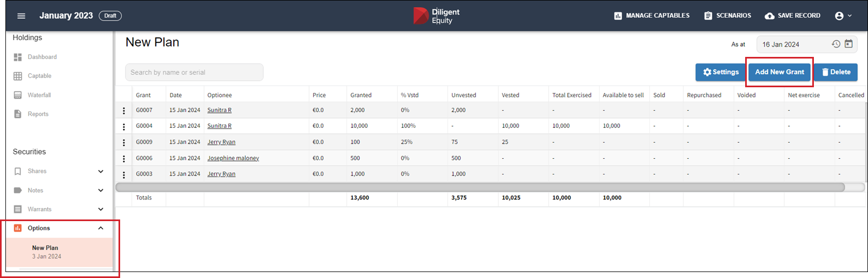Click the Add New Grant button
The height and width of the screenshot is (278, 868).
pyautogui.click(x=779, y=72)
